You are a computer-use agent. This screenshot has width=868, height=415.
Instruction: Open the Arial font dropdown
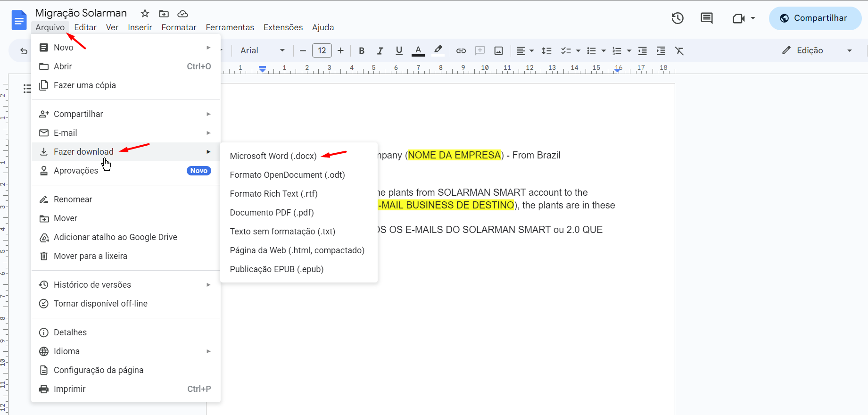coord(262,51)
